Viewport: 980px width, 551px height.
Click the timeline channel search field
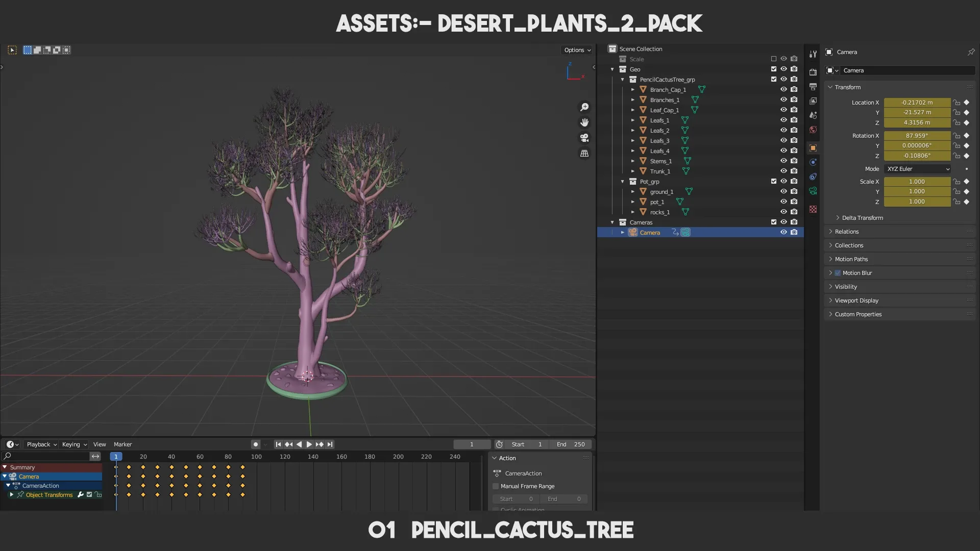click(46, 456)
